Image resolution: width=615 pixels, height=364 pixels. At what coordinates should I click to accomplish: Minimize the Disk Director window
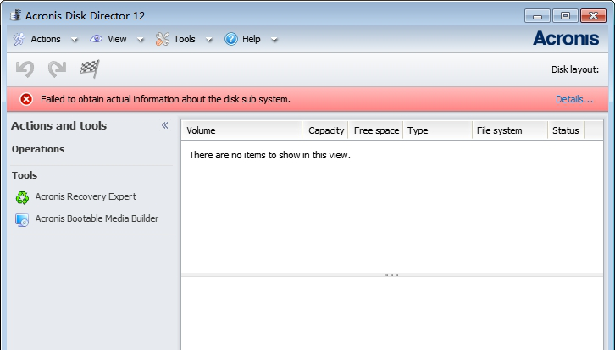537,16
